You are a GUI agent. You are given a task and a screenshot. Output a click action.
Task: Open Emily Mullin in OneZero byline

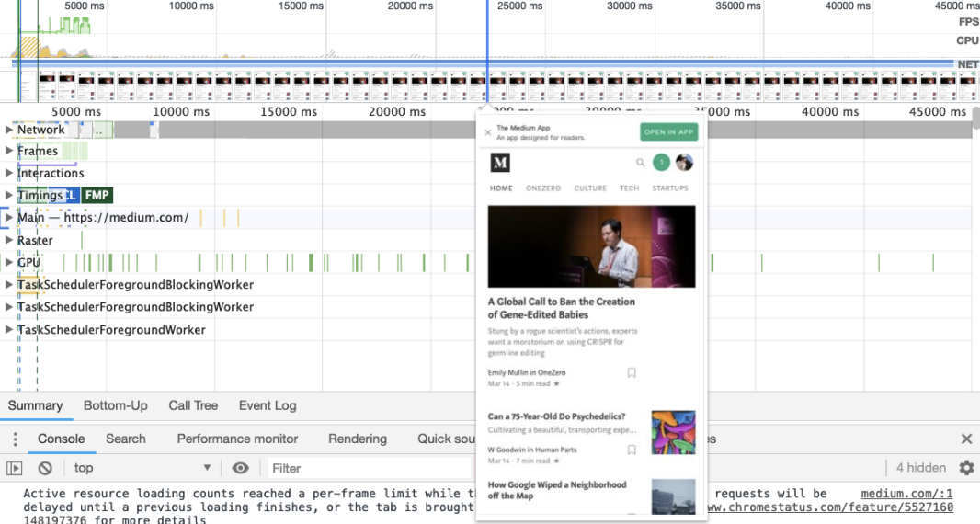[x=527, y=372]
